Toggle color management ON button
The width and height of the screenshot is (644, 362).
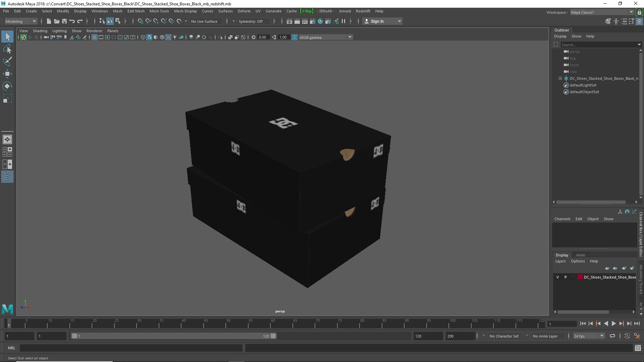(294, 37)
